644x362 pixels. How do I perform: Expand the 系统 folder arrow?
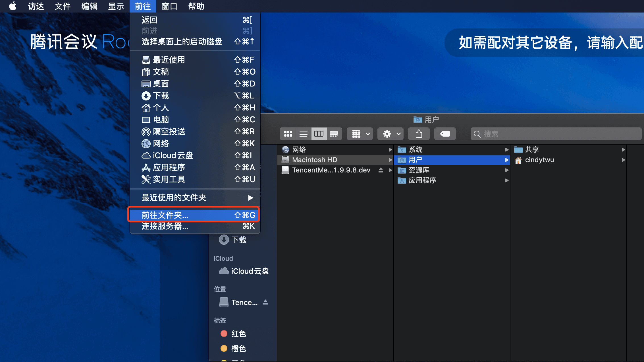507,150
